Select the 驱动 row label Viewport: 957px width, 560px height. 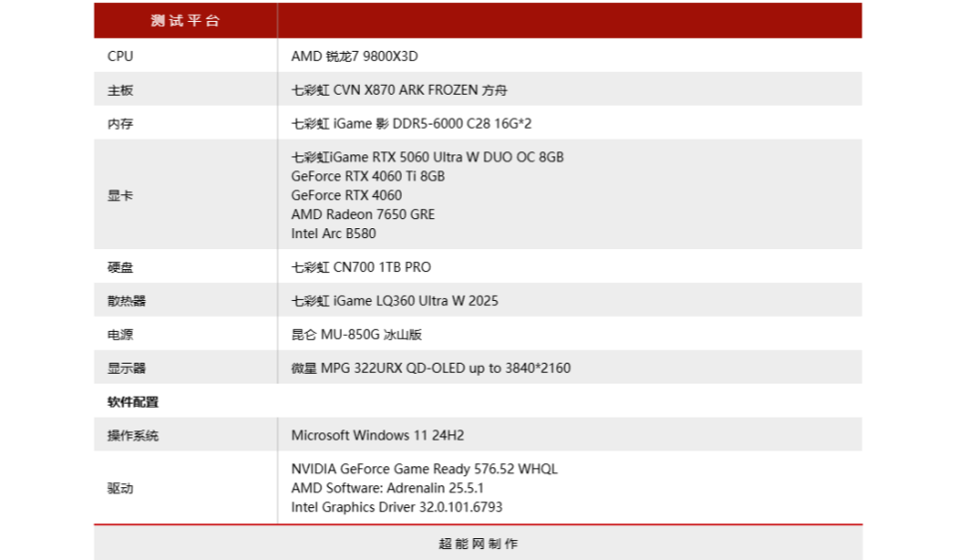pyautogui.click(x=121, y=488)
